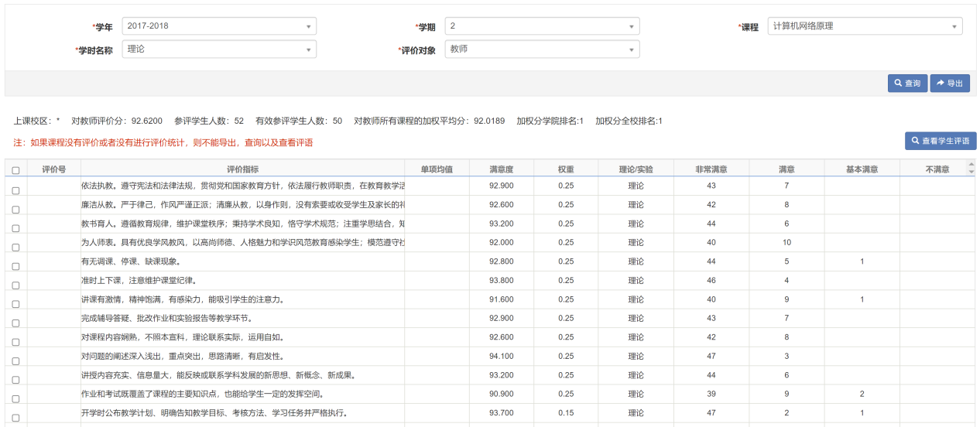
Task: Click the 理论/实验 column header
Action: pos(636,169)
